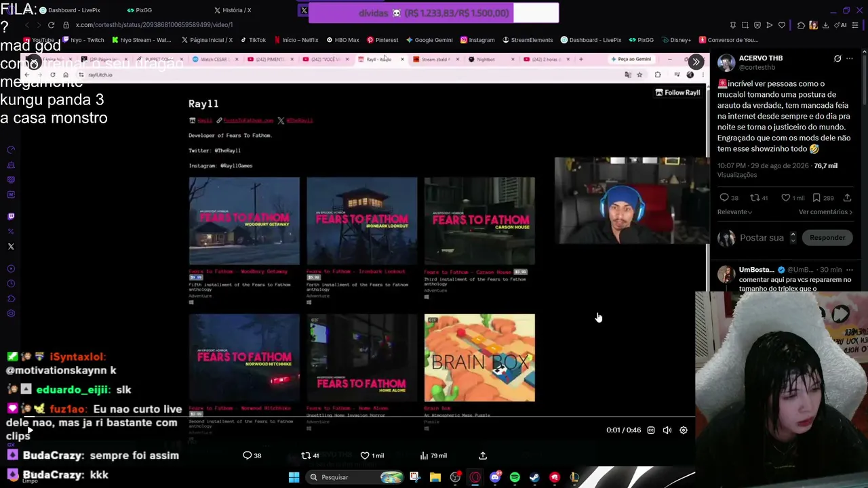Click Follow Rayll button in video
Screen dimensions: 868x488
(x=677, y=92)
